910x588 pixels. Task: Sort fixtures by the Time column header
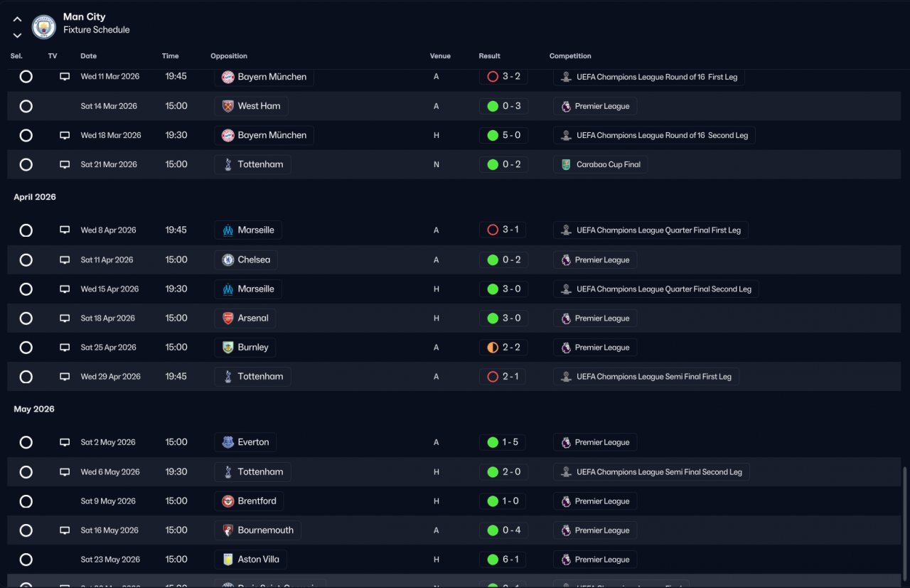(x=171, y=56)
